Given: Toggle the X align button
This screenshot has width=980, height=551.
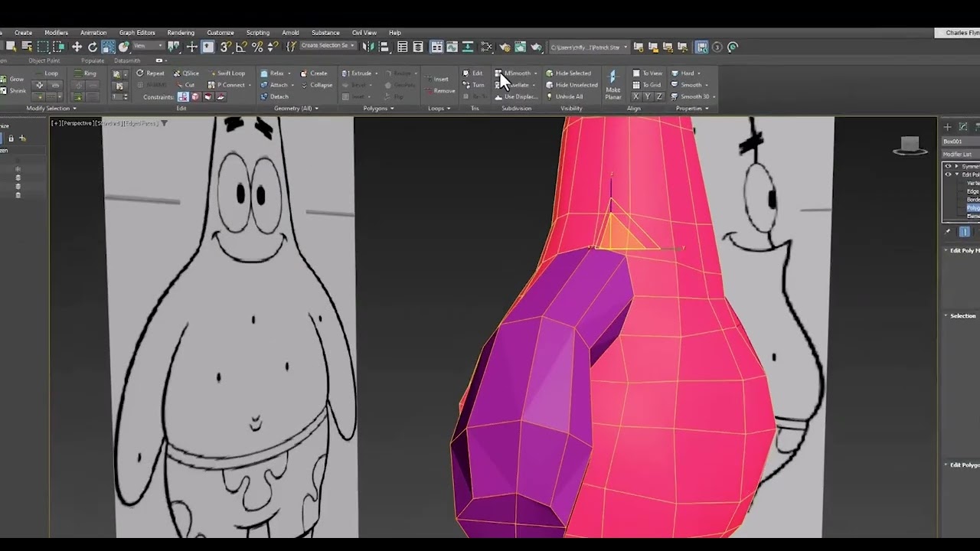Looking at the screenshot, I should pyautogui.click(x=636, y=96).
